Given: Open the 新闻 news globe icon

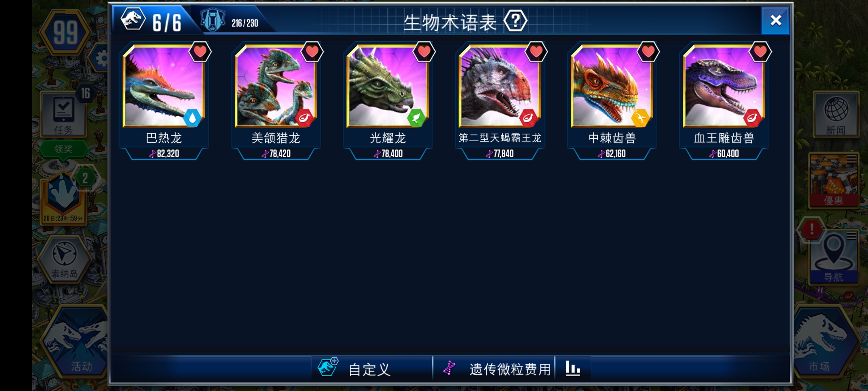Looking at the screenshot, I should pos(836,114).
